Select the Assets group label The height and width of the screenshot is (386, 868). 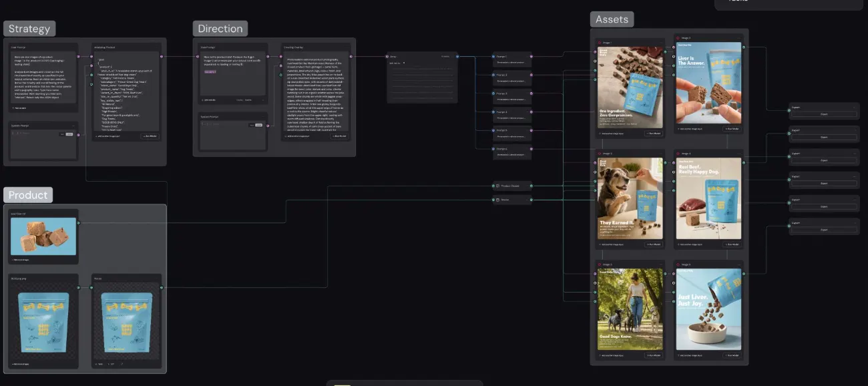point(612,19)
